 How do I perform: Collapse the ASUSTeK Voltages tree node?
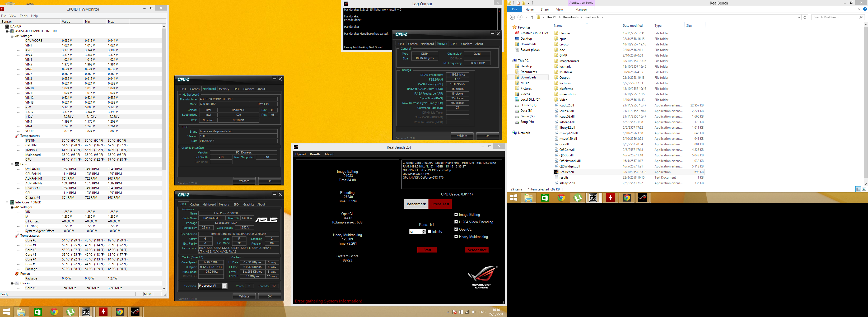point(12,36)
